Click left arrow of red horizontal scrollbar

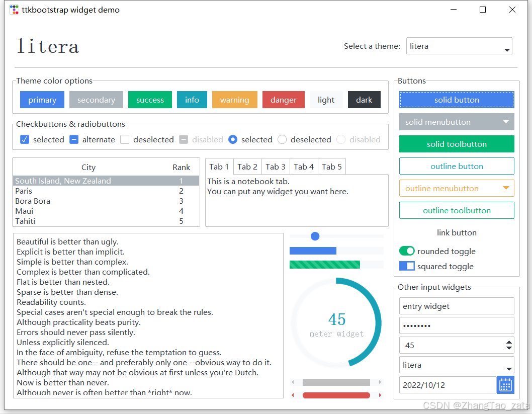(x=293, y=395)
